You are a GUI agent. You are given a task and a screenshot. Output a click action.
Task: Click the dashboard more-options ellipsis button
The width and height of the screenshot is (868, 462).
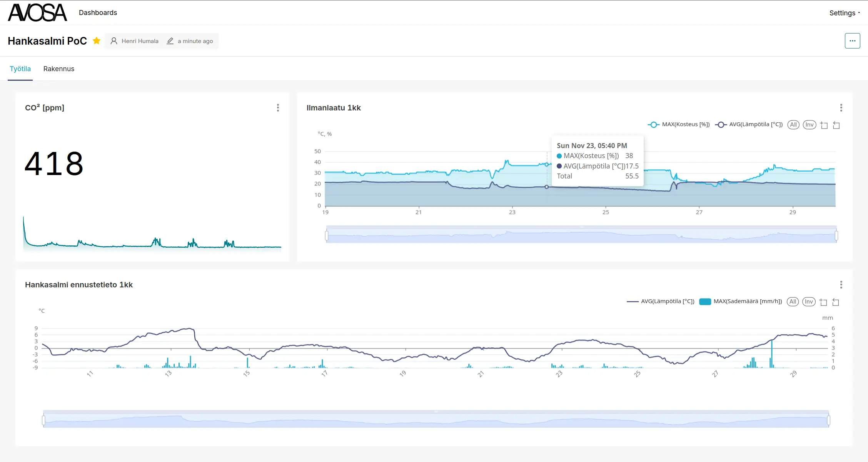(x=852, y=41)
